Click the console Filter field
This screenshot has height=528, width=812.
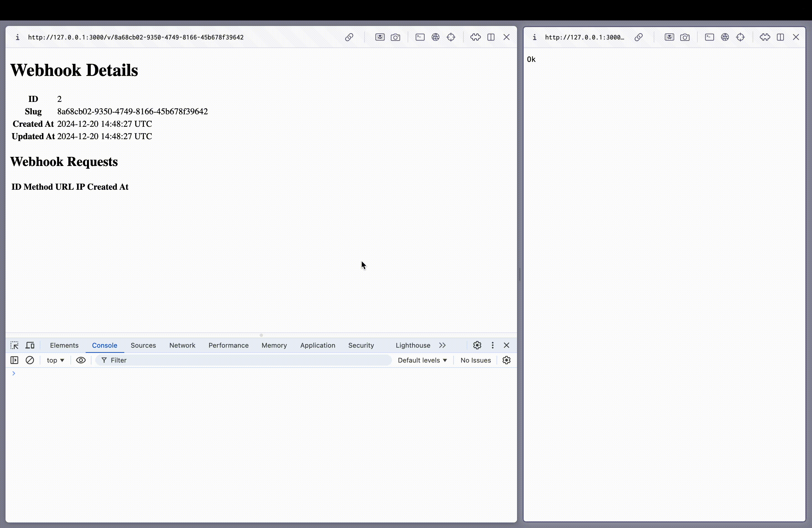click(x=244, y=360)
